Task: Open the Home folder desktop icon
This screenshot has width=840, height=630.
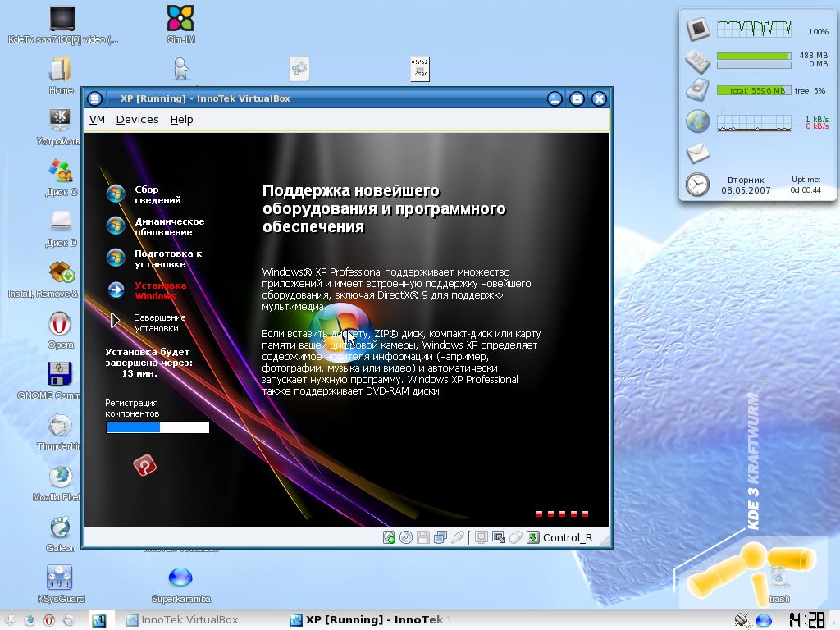Action: [61, 75]
